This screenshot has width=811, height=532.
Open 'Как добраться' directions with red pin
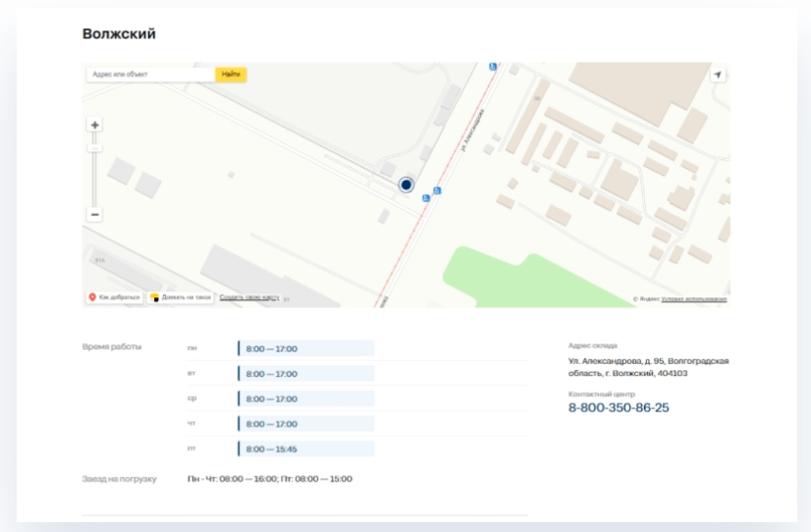pyautogui.click(x=115, y=296)
